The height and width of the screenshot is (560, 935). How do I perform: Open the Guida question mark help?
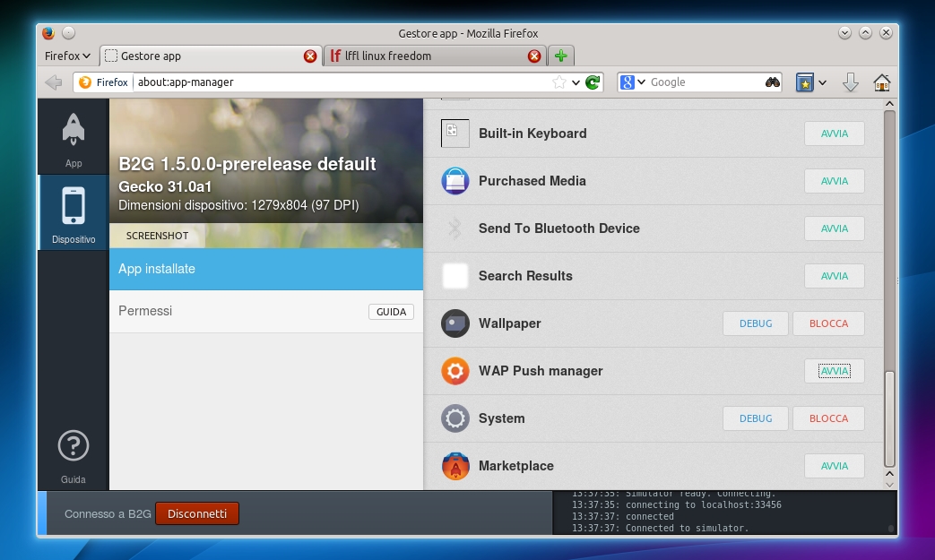pyautogui.click(x=74, y=456)
